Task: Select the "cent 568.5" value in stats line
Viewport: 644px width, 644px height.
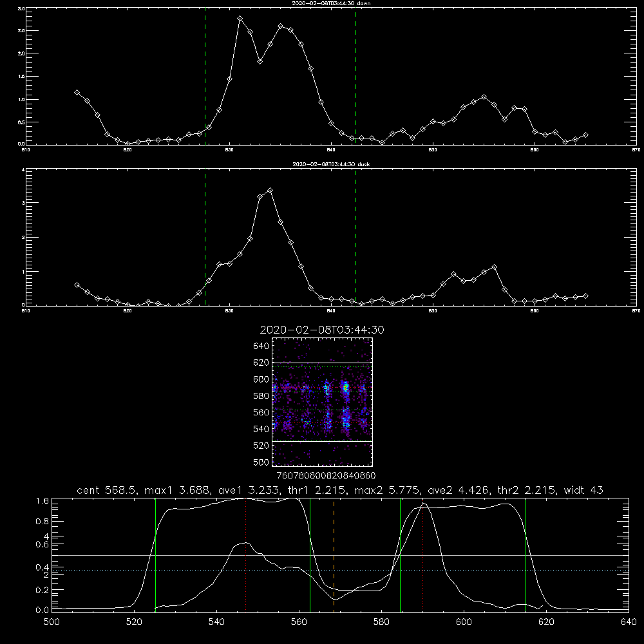Action: click(107, 490)
